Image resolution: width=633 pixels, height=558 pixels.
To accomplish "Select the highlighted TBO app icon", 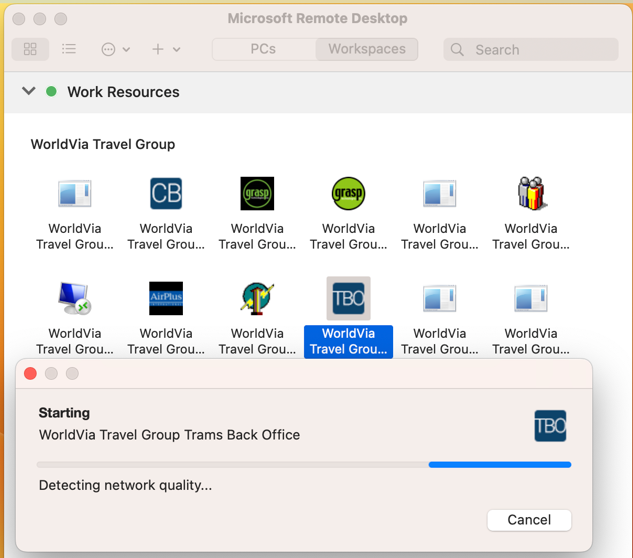I will click(348, 298).
